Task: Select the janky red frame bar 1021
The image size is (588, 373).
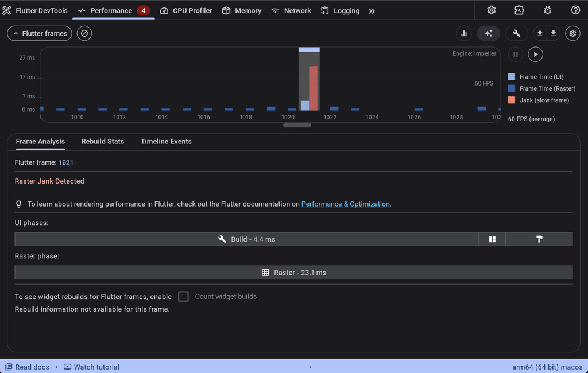Action: [x=313, y=88]
